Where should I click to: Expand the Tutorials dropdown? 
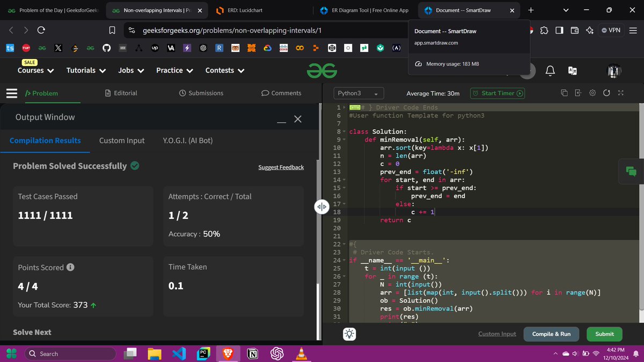pos(86,70)
